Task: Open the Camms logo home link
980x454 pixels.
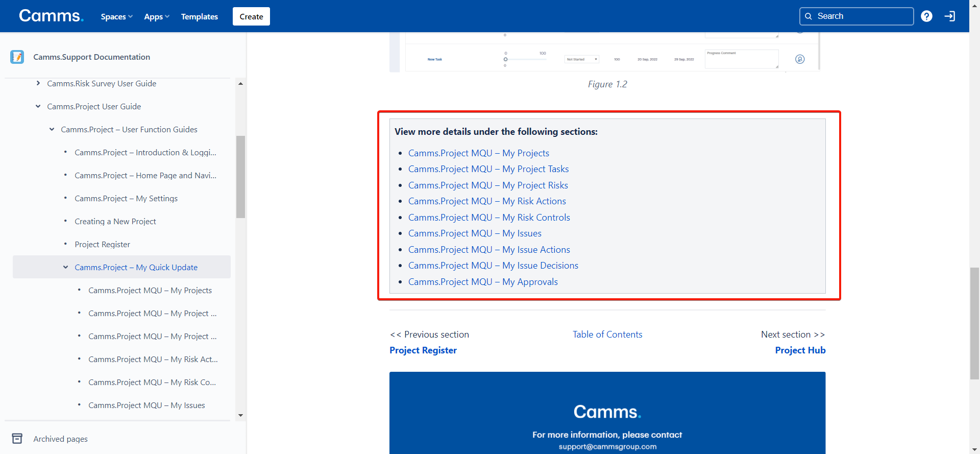Action: pyautogui.click(x=51, y=16)
